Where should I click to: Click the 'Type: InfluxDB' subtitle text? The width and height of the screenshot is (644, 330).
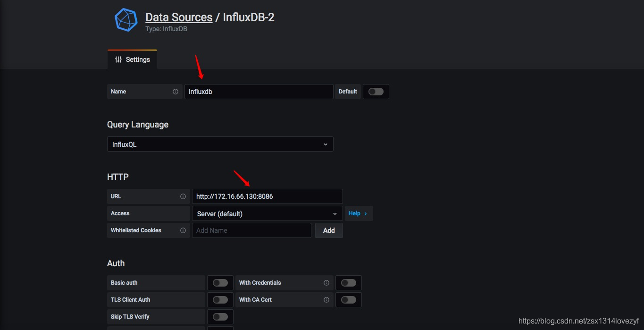coord(167,29)
